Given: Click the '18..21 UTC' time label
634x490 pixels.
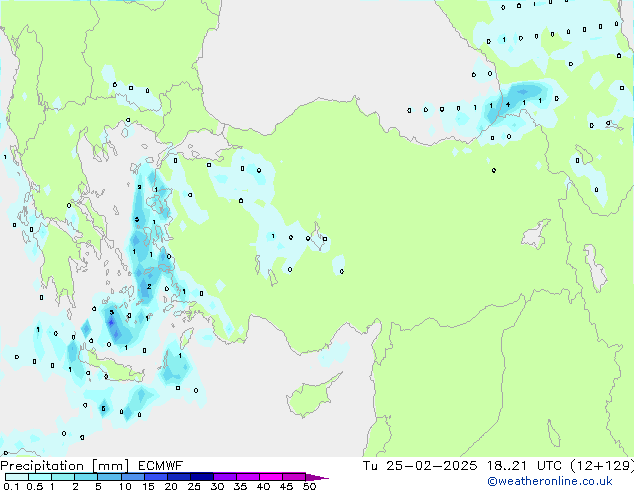Looking at the screenshot, I should pos(524,466).
